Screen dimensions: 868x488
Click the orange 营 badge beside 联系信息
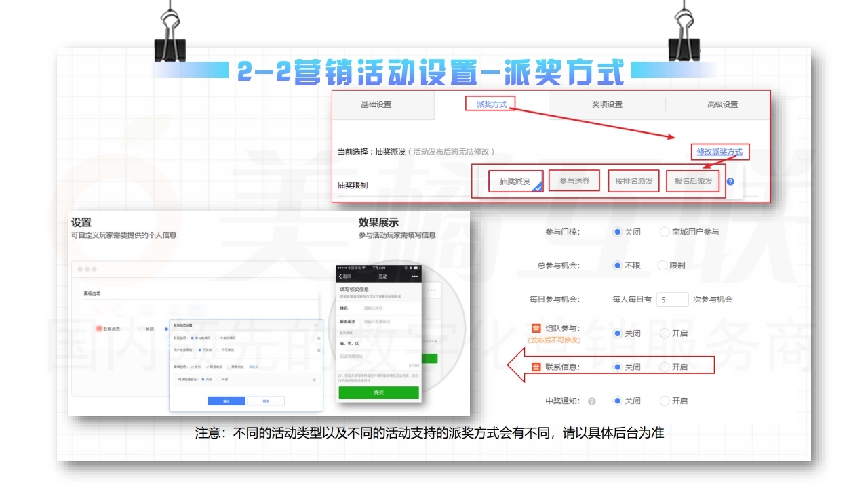point(536,367)
